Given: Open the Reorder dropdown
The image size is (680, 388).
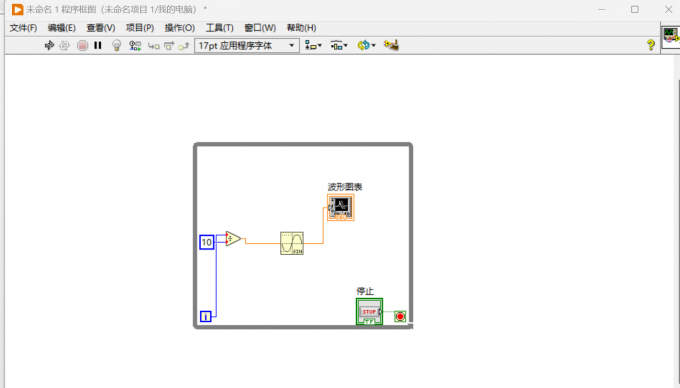Looking at the screenshot, I should click(366, 46).
